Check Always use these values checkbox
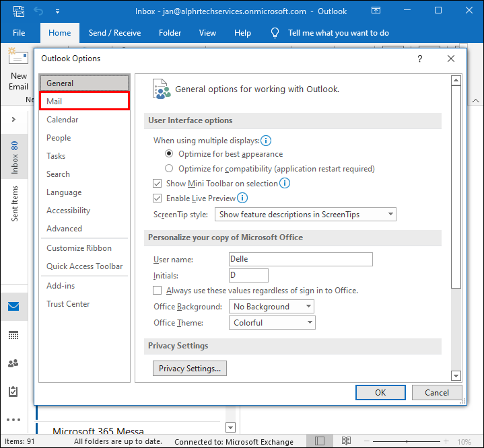The width and height of the screenshot is (484, 448). [157, 291]
